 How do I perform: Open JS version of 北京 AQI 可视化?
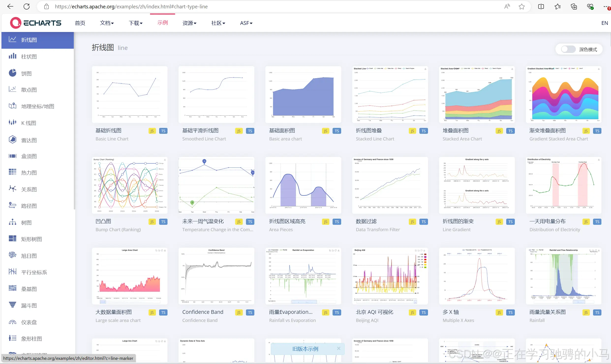(412, 312)
